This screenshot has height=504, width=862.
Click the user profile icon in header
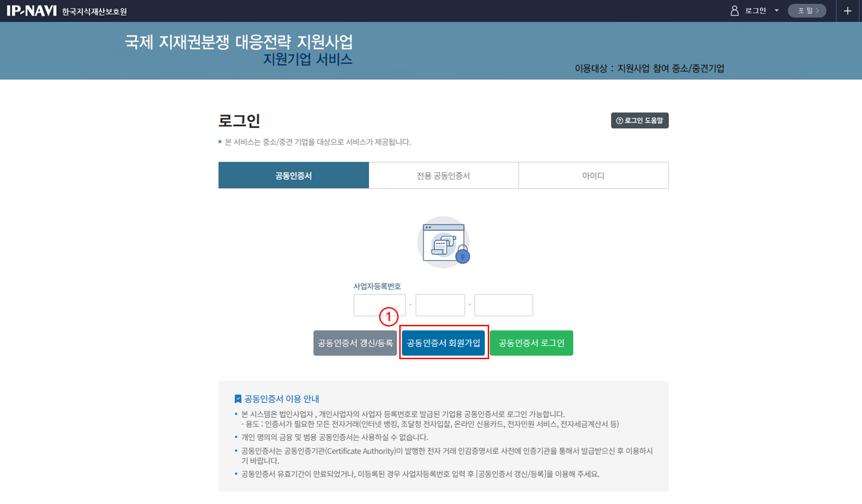[x=734, y=11]
